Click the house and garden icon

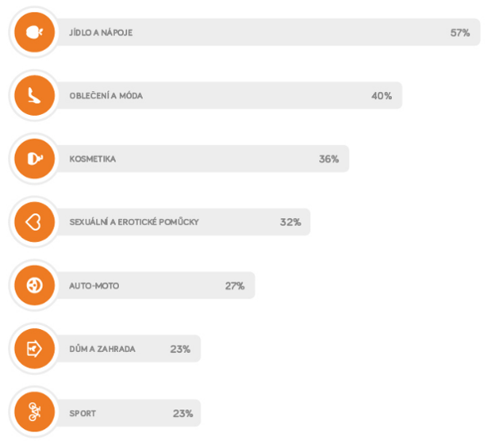point(34,349)
